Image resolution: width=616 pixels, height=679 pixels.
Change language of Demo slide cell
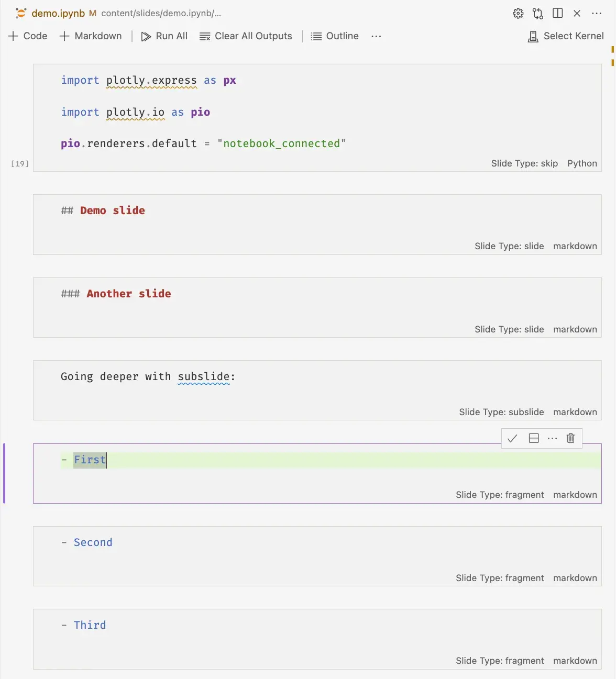tap(575, 246)
